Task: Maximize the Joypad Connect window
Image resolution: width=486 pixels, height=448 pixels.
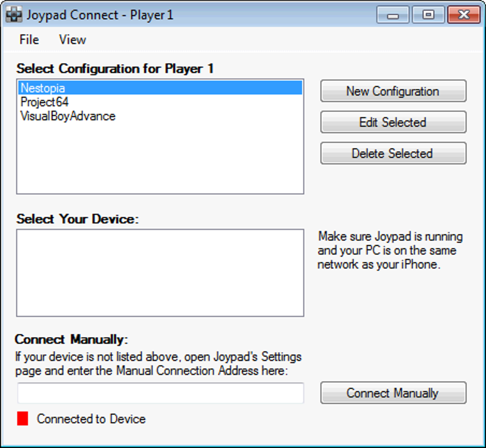Action: coord(428,15)
